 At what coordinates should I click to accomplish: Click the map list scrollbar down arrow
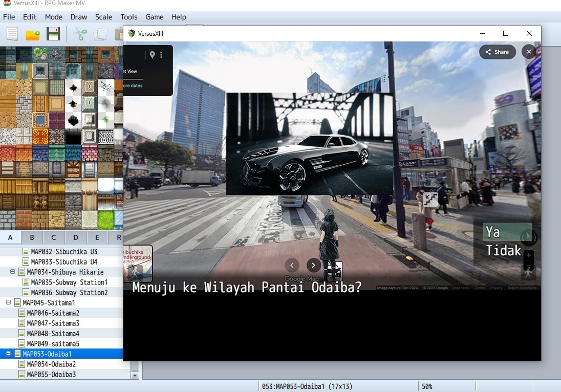(135, 375)
